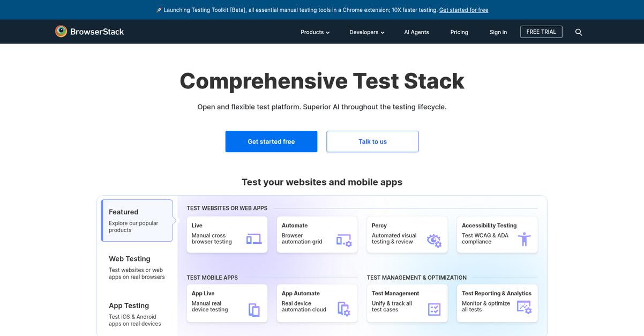Open the Accessibility Testing card title
Image resolution: width=644 pixels, height=336 pixels.
(x=489, y=226)
